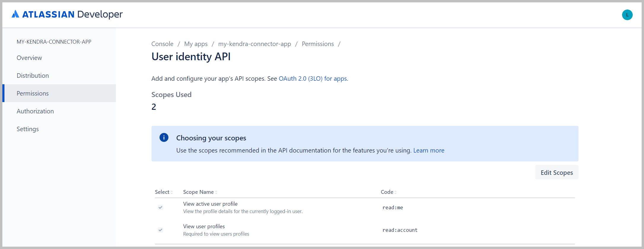Select the View active user profile scope name
Screen dimensions: 644x249
coord(210,204)
